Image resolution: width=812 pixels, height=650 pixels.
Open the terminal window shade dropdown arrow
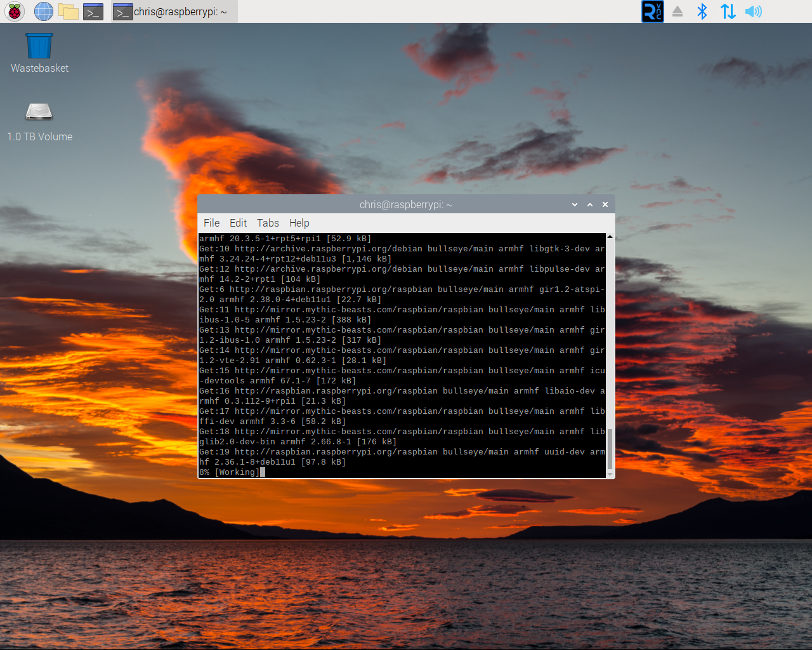coord(574,204)
